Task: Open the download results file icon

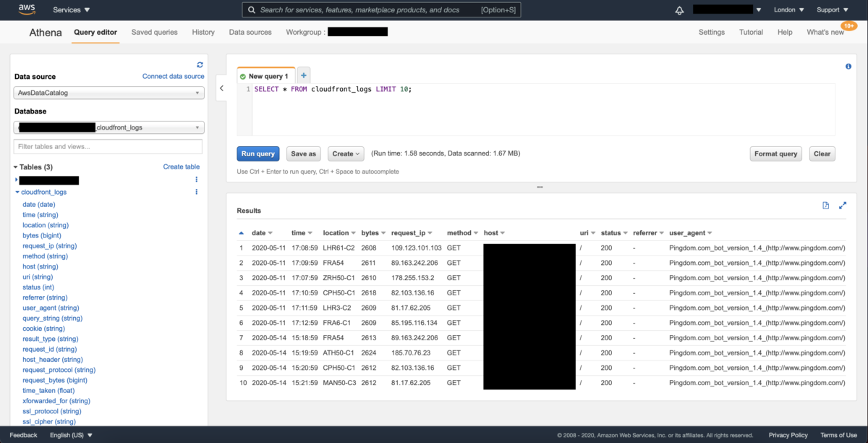Action: [x=825, y=206]
